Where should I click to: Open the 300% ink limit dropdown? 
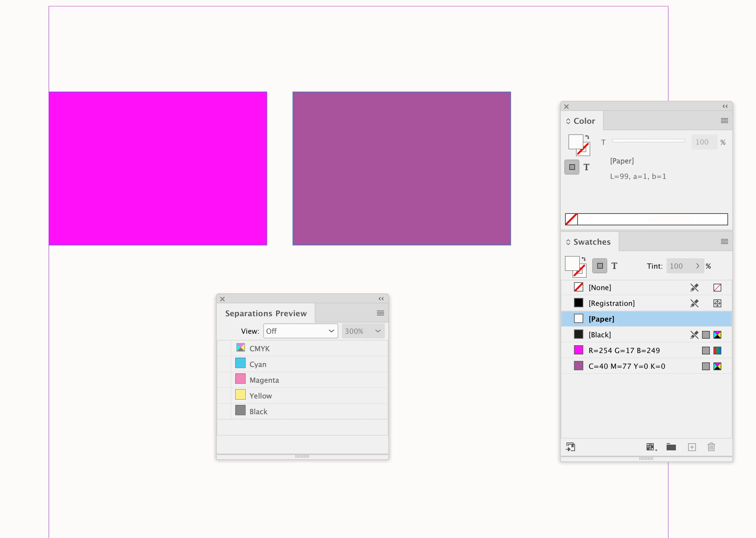pyautogui.click(x=363, y=331)
